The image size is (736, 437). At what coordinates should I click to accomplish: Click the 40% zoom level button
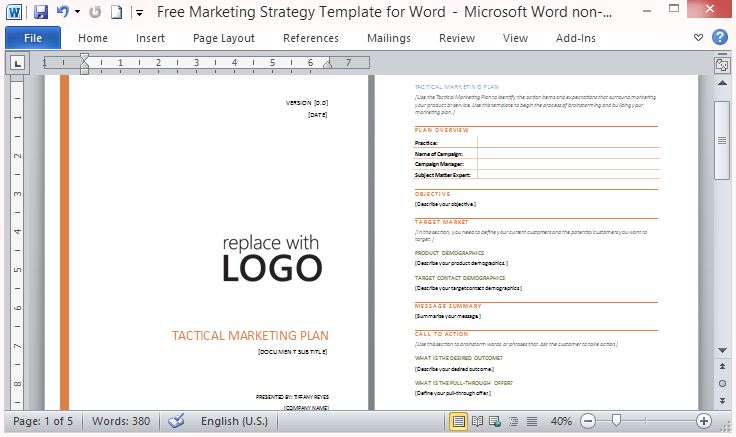pos(561,421)
